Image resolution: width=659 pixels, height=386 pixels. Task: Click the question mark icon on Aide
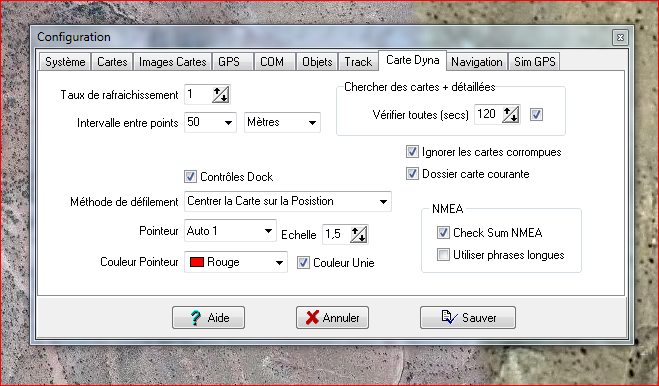click(x=196, y=318)
